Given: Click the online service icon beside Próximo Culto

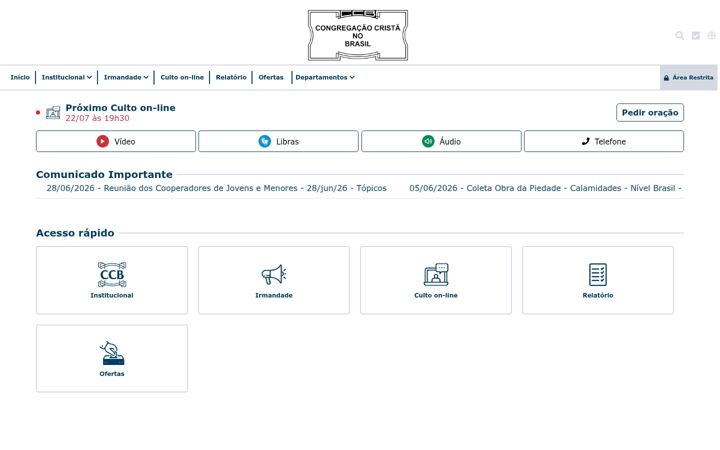Looking at the screenshot, I should coord(53,112).
